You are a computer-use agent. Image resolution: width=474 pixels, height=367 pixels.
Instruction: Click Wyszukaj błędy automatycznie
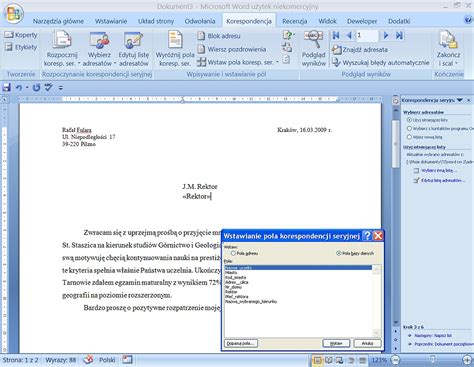(381, 62)
